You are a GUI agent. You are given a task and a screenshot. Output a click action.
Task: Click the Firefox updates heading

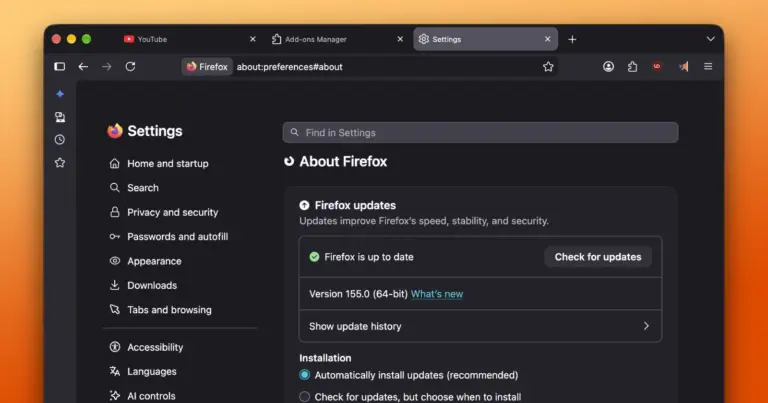point(355,205)
